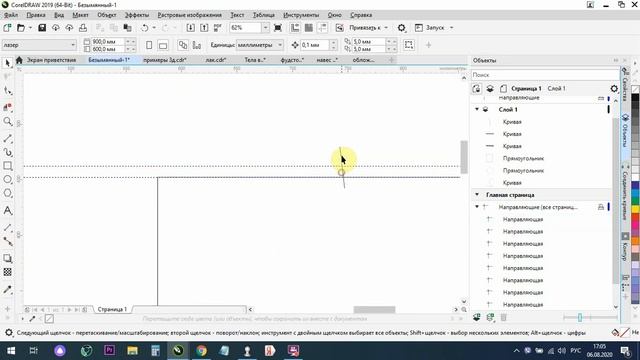Save the document with floppy icon
This screenshot has height=360, width=640.
pos(42,28)
